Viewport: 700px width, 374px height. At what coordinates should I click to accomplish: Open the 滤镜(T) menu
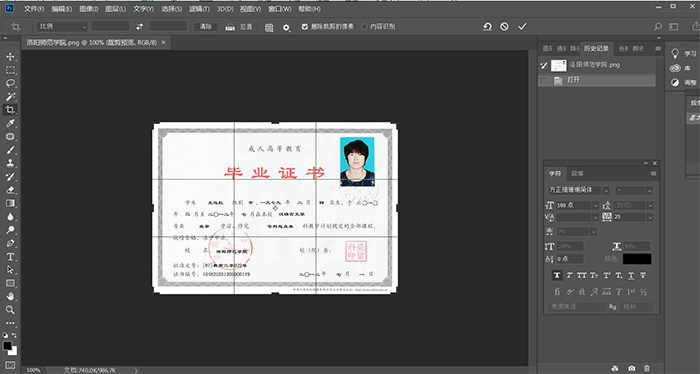[x=199, y=9]
